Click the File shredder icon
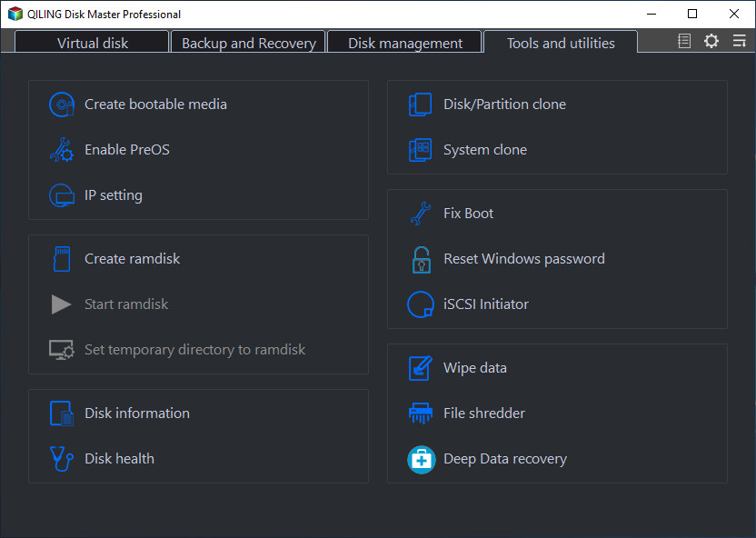This screenshot has height=538, width=756. pos(421,413)
